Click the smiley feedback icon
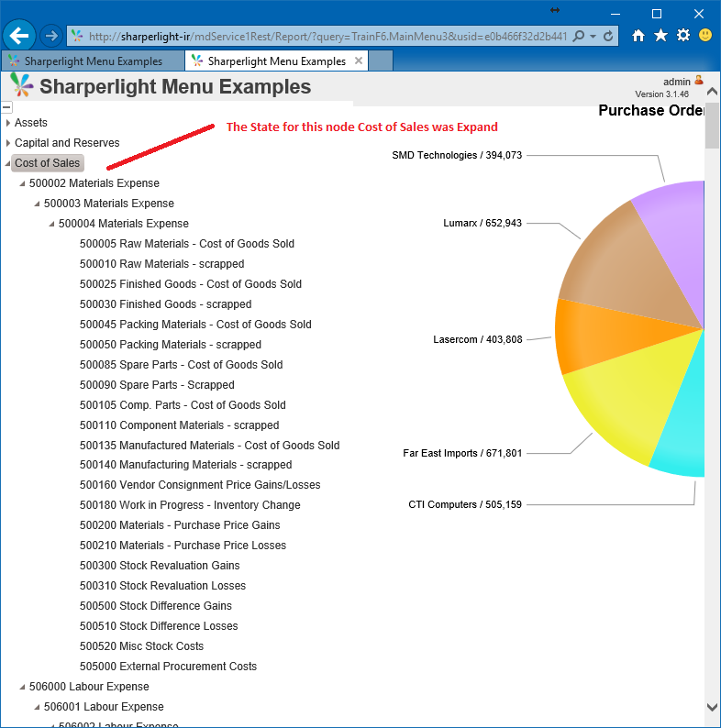Viewport: 721px width, 728px height. point(705,35)
